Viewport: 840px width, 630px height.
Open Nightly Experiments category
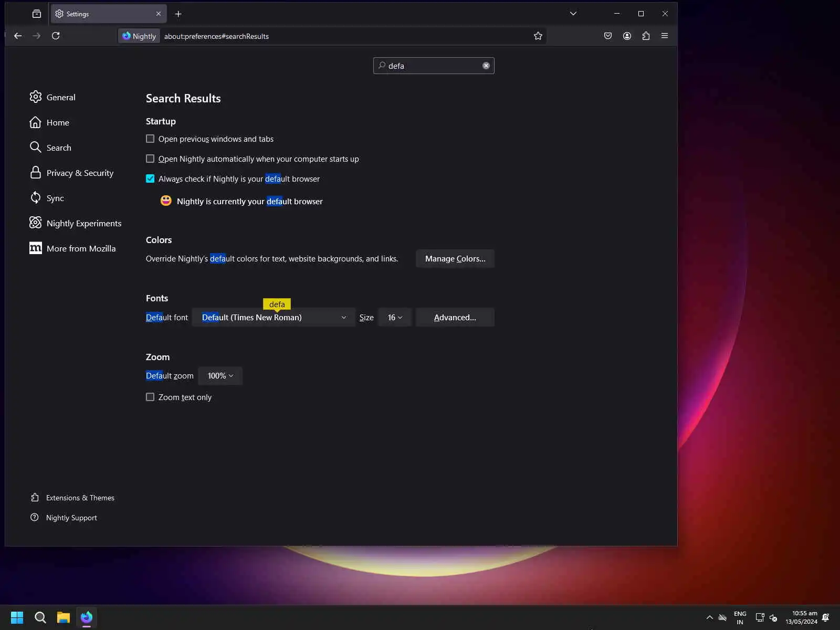click(75, 223)
